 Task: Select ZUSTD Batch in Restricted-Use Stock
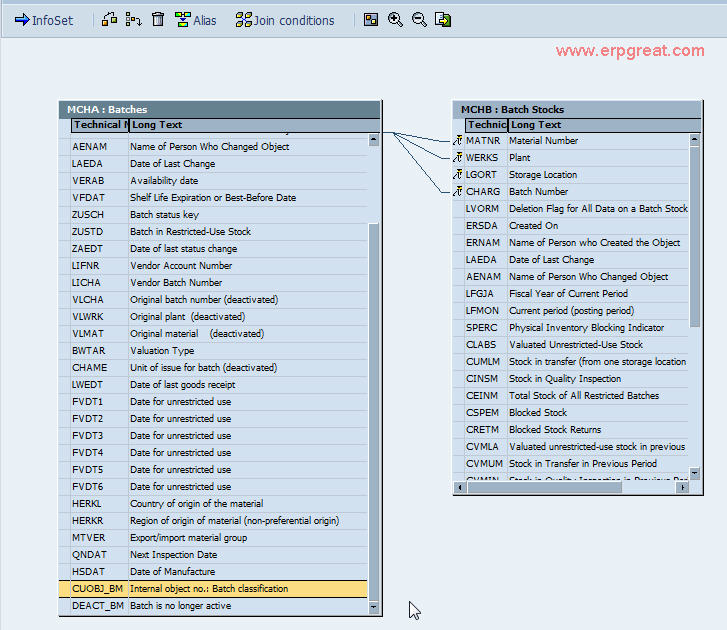[x=213, y=232]
